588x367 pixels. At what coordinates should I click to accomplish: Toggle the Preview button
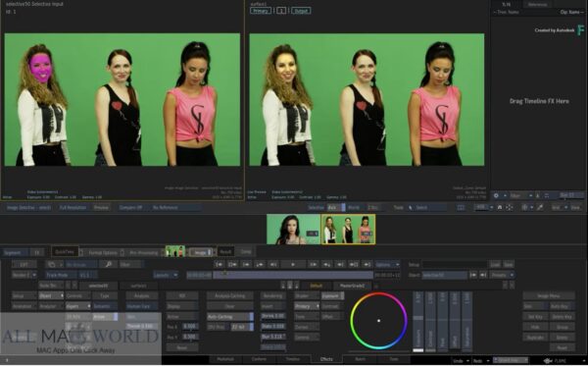[x=101, y=207]
